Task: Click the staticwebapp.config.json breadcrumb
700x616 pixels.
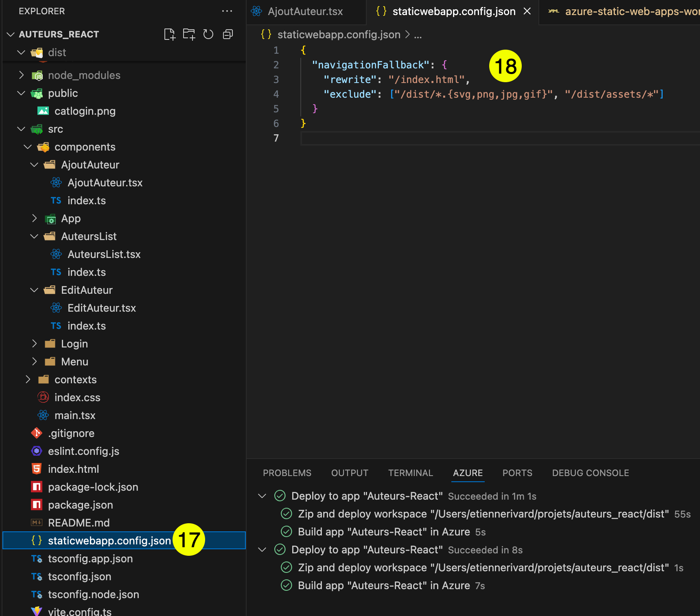Action: point(339,34)
